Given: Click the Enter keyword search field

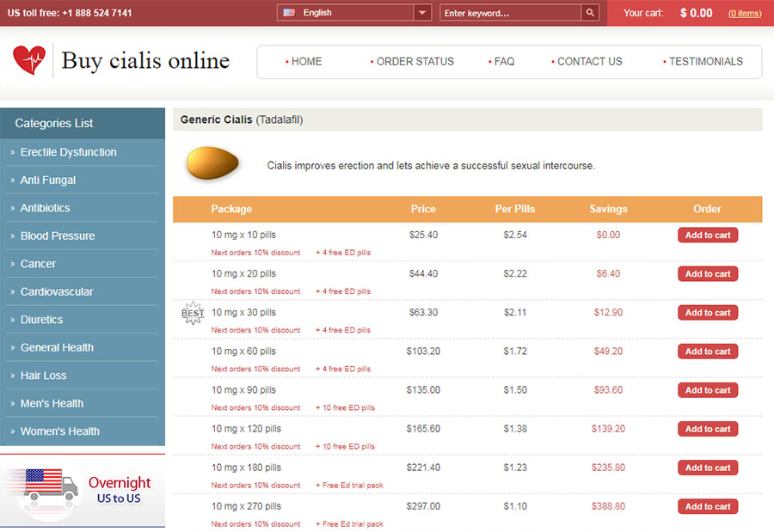Looking at the screenshot, I should [510, 13].
